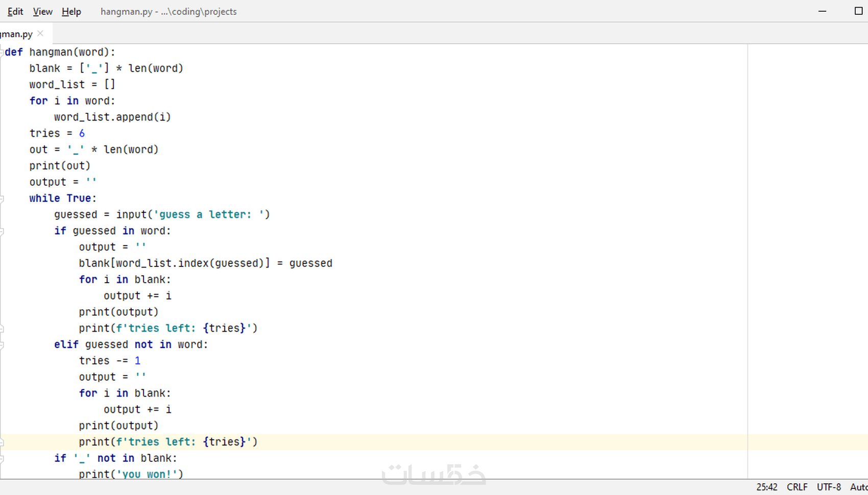This screenshot has width=868, height=495.
Task: Click the UTF-8 encoding indicator
Action: pos(829,487)
